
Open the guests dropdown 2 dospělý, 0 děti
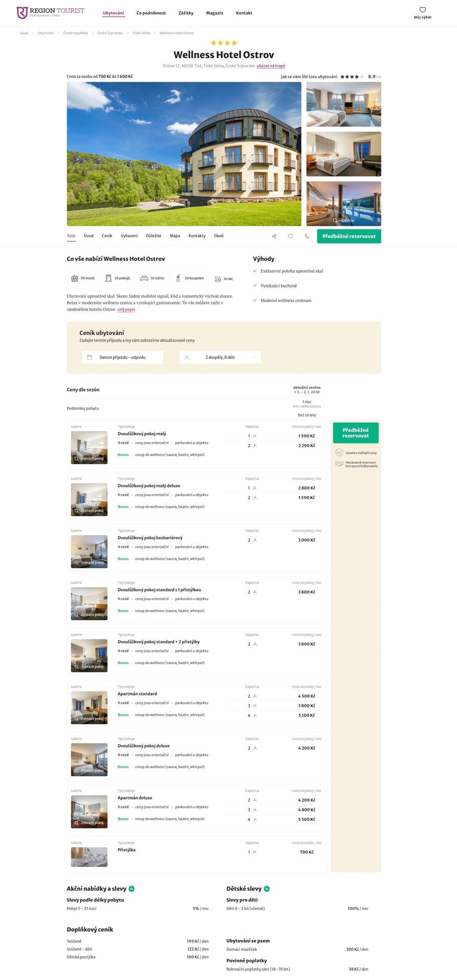pyautogui.click(x=220, y=357)
